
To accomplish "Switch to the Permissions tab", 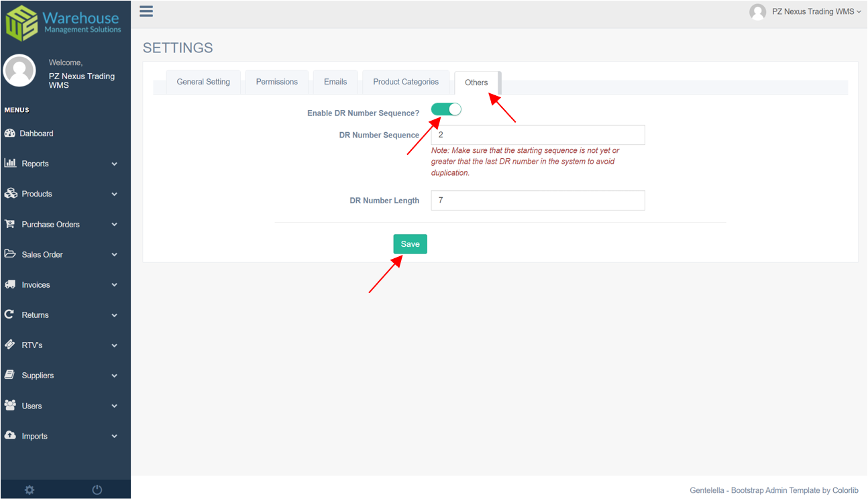I will 276,81.
